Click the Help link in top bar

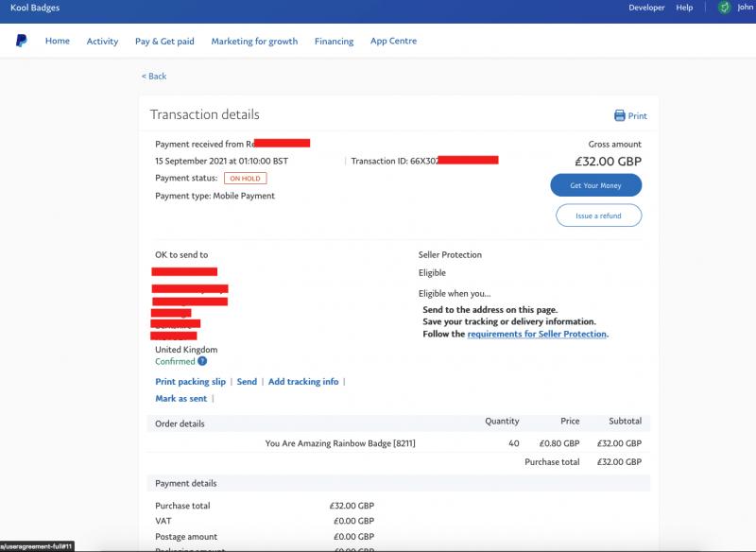[684, 8]
